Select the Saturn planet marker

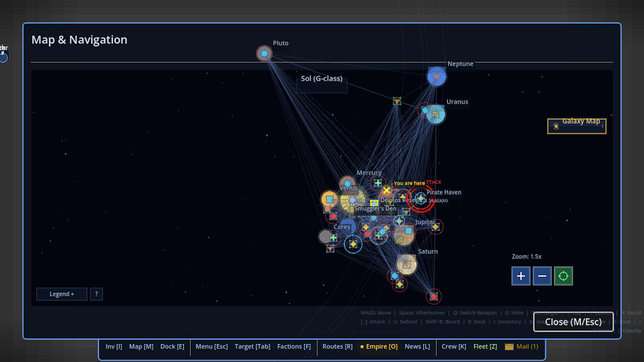coord(407,265)
